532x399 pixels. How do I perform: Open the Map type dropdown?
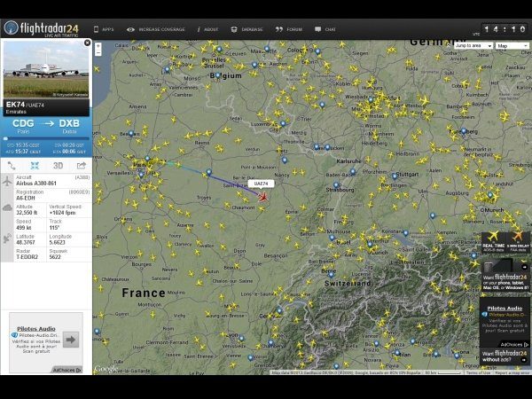(x=512, y=45)
